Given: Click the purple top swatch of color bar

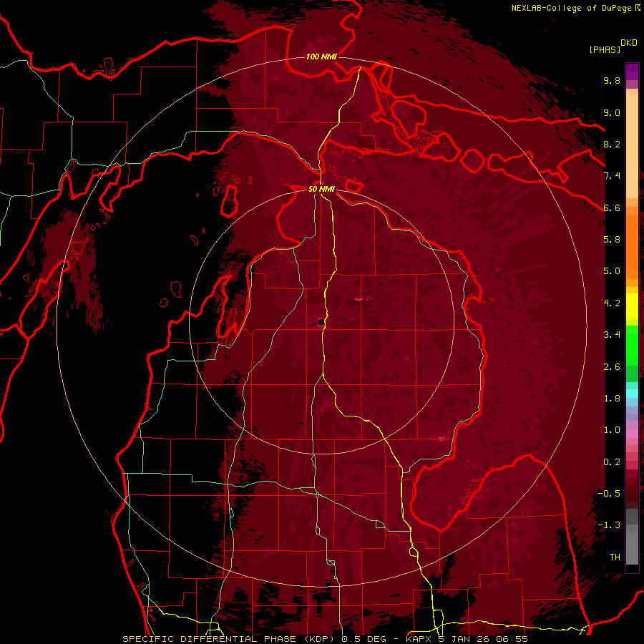Looking at the screenshot, I should (x=632, y=72).
